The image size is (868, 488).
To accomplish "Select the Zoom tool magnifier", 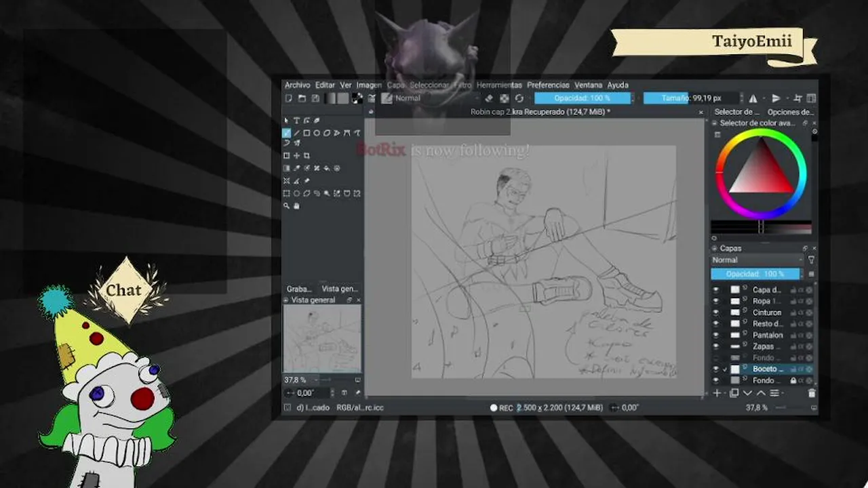I will 286,205.
